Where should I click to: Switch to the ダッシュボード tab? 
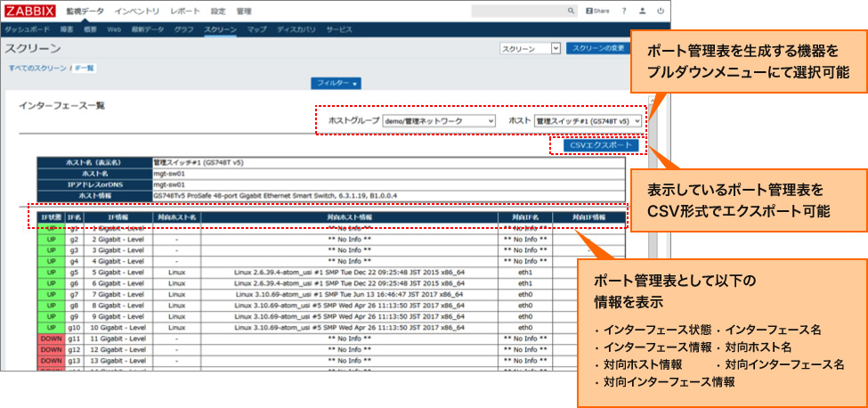coord(28,29)
